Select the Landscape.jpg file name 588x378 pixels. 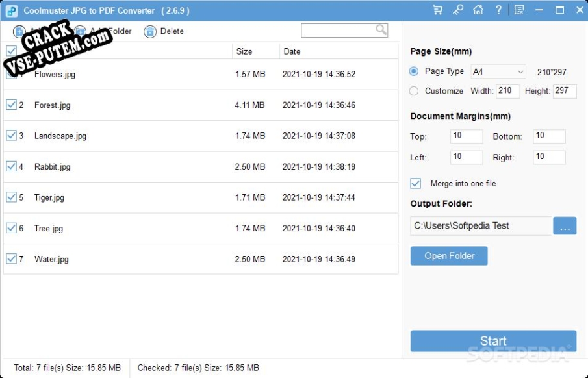coord(60,136)
